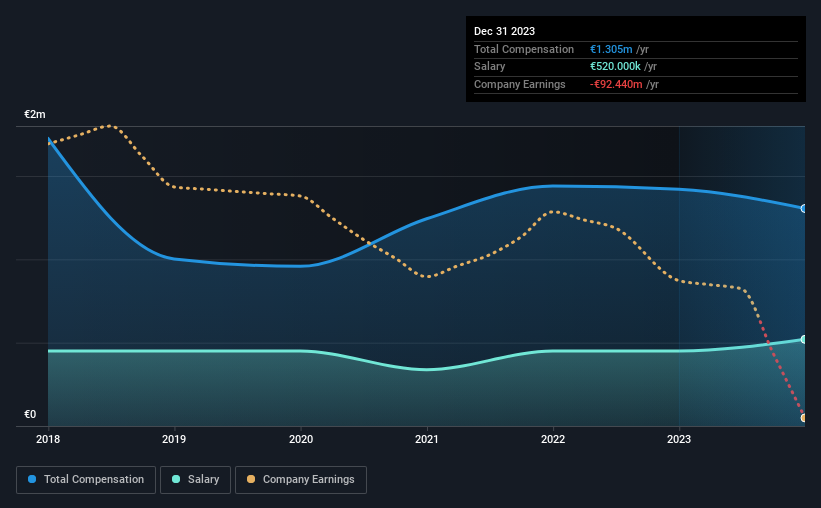821x508 pixels.
Task: Click the €520.000k salary value
Action: tap(615, 67)
